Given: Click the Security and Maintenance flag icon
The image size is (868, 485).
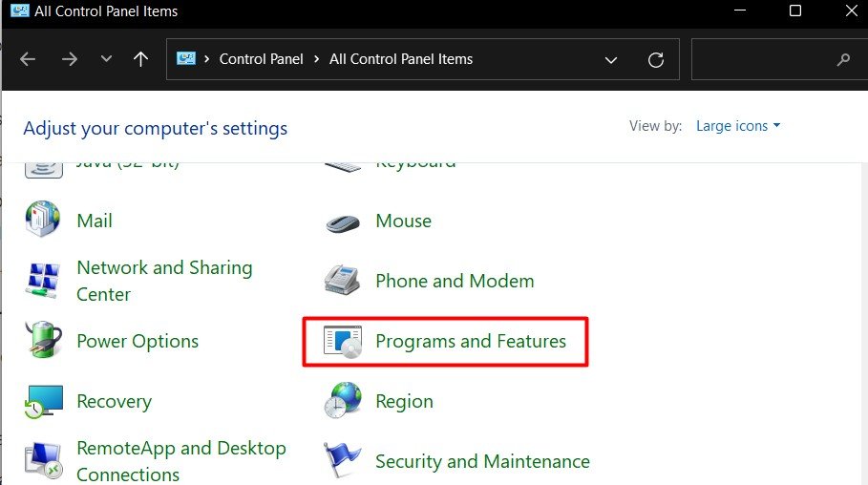Looking at the screenshot, I should [x=342, y=459].
